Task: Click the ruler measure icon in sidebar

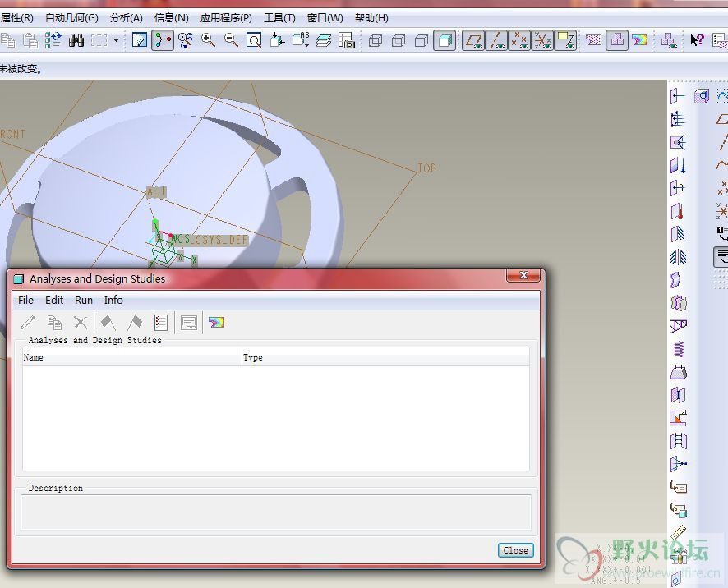Action: [678, 534]
